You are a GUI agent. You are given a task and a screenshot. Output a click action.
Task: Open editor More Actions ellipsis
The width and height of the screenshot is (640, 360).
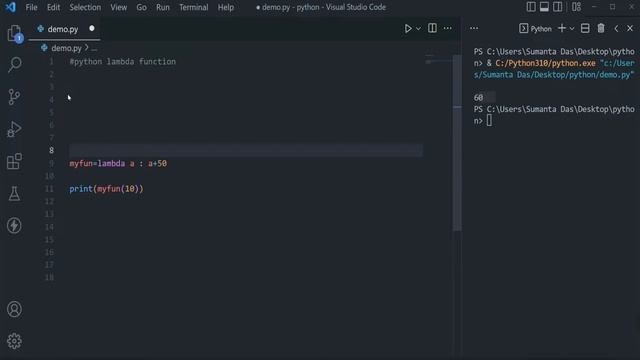pyautogui.click(x=448, y=28)
